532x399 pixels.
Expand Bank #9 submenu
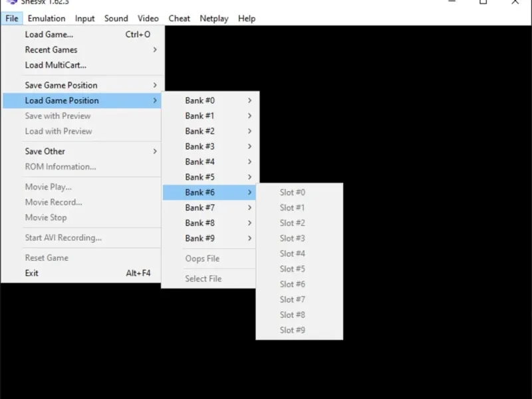click(x=209, y=238)
